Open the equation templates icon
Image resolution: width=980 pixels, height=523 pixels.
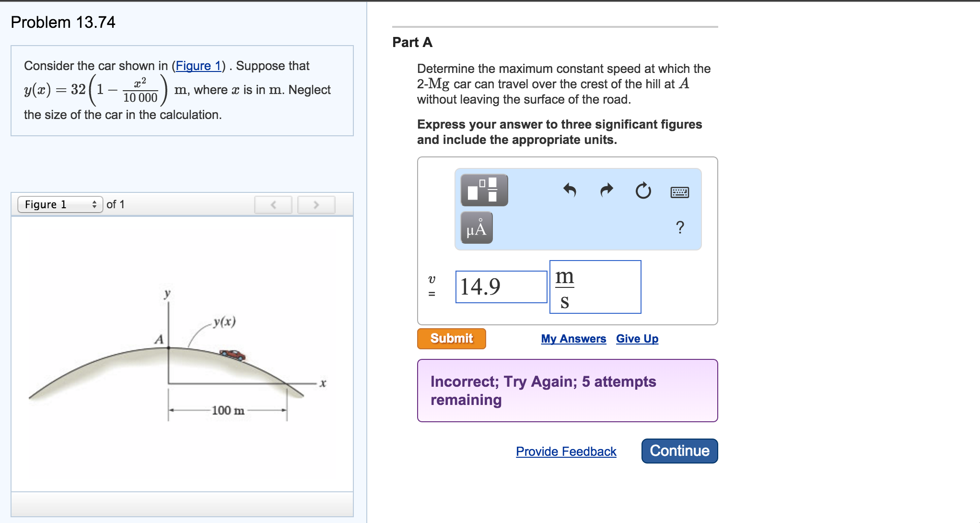pyautogui.click(x=483, y=190)
